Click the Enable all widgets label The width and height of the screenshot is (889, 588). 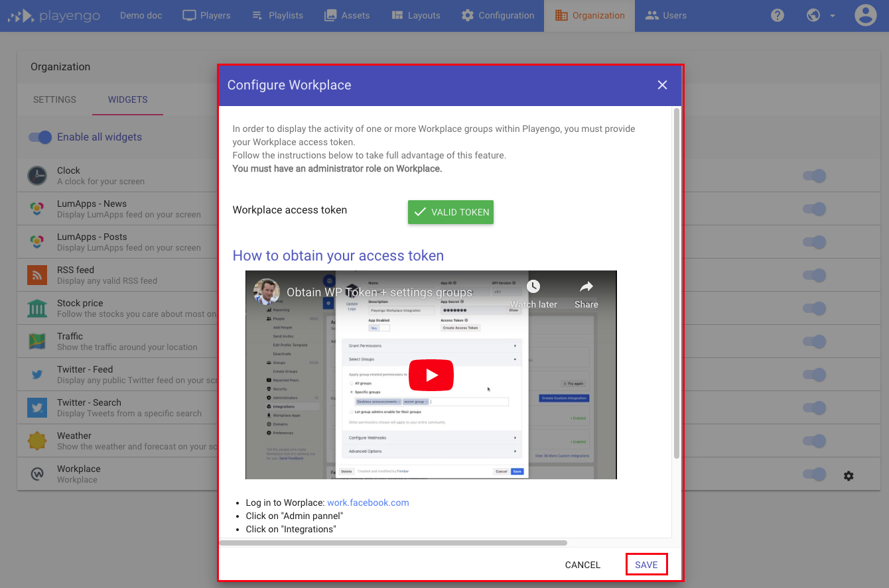click(100, 137)
